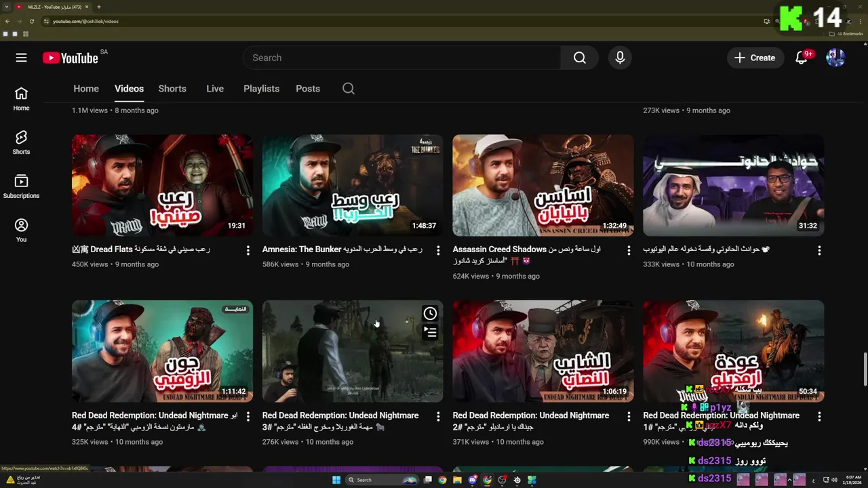The height and width of the screenshot is (488, 868).
Task: Select the Videos channel tab
Action: [x=129, y=89]
